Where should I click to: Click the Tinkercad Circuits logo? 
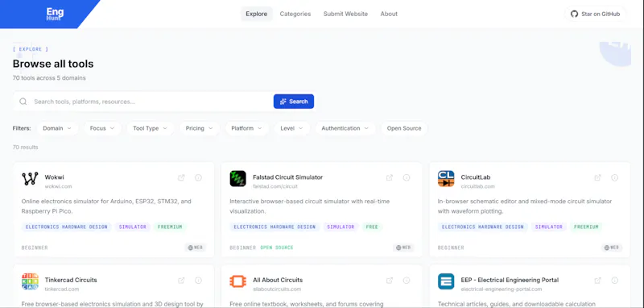click(30, 281)
